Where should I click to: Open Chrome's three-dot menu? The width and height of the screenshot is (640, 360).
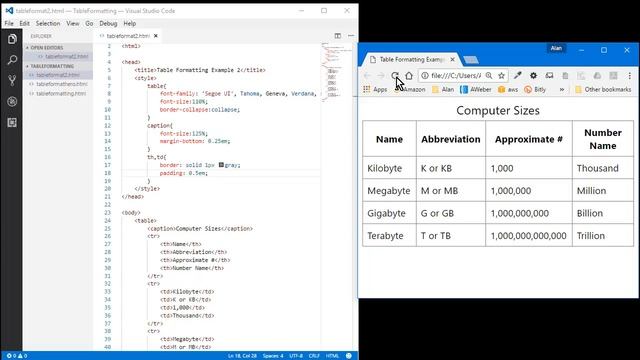(x=629, y=76)
